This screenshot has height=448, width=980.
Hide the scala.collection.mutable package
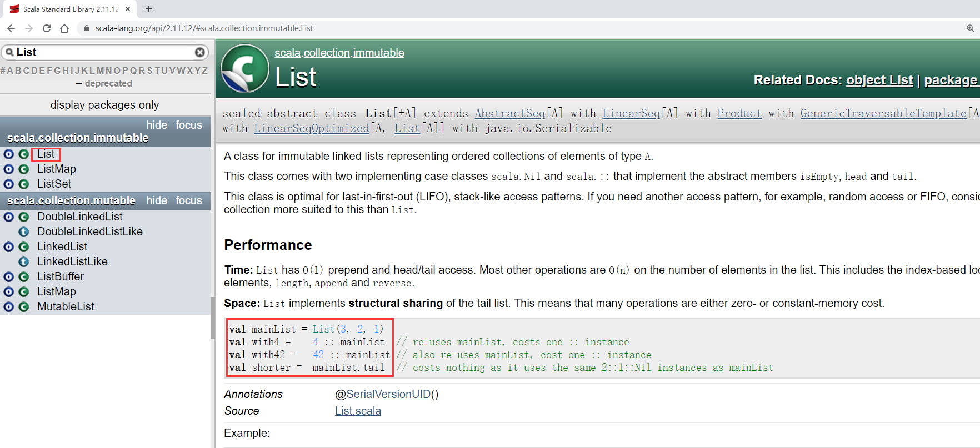click(x=157, y=200)
